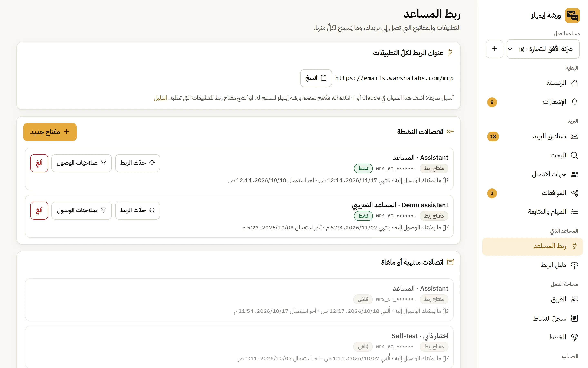Open المهام والمتابعة tasks page

532,212
